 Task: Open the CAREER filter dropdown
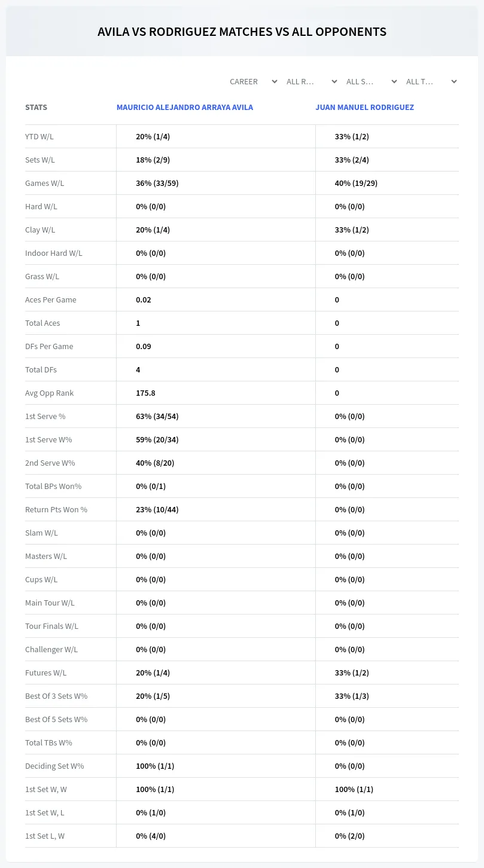pyautogui.click(x=253, y=81)
